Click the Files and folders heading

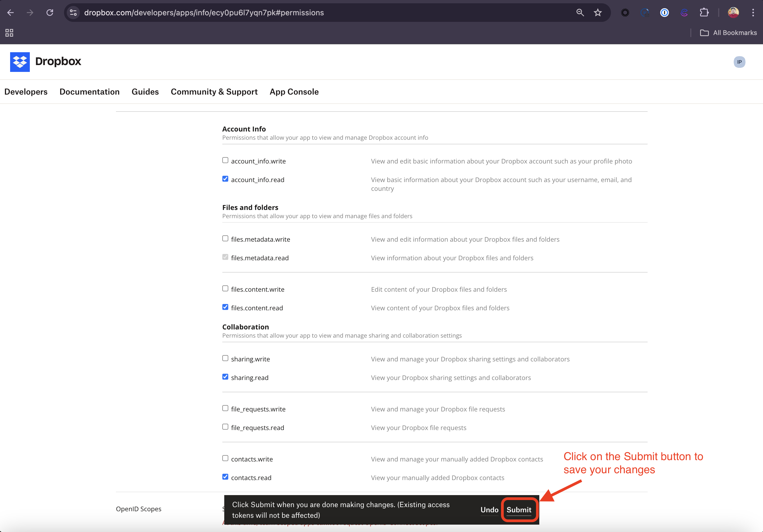tap(250, 207)
